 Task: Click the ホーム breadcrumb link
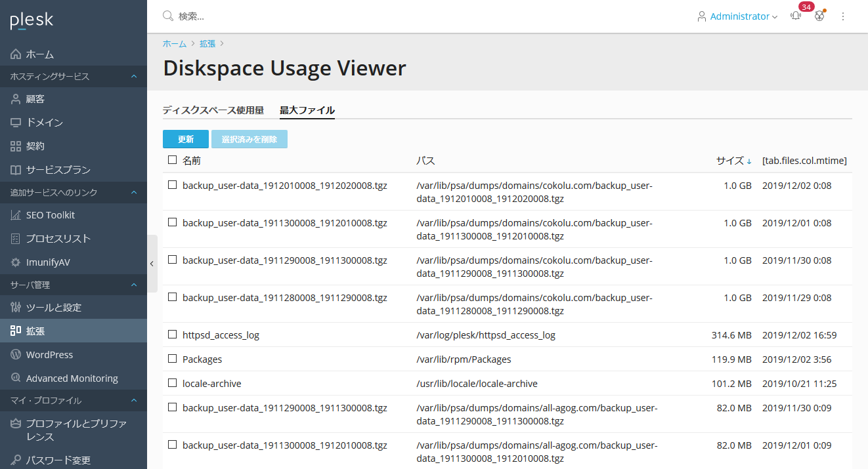pyautogui.click(x=175, y=43)
